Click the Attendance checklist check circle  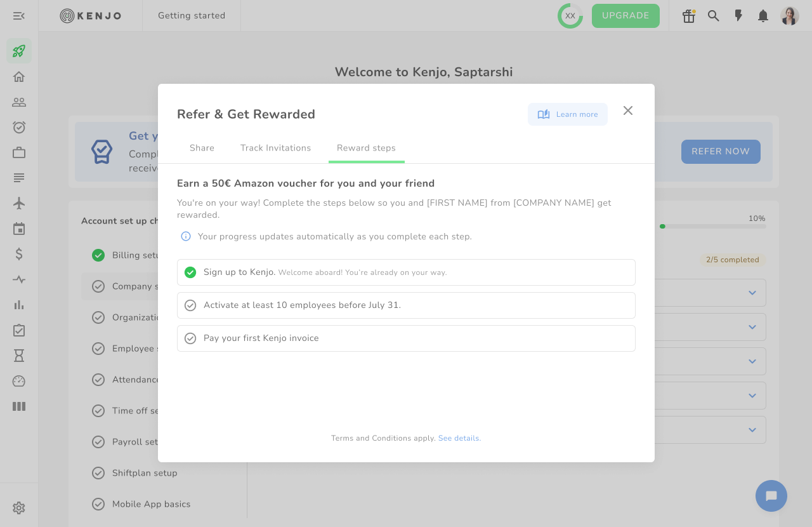pyautogui.click(x=98, y=380)
